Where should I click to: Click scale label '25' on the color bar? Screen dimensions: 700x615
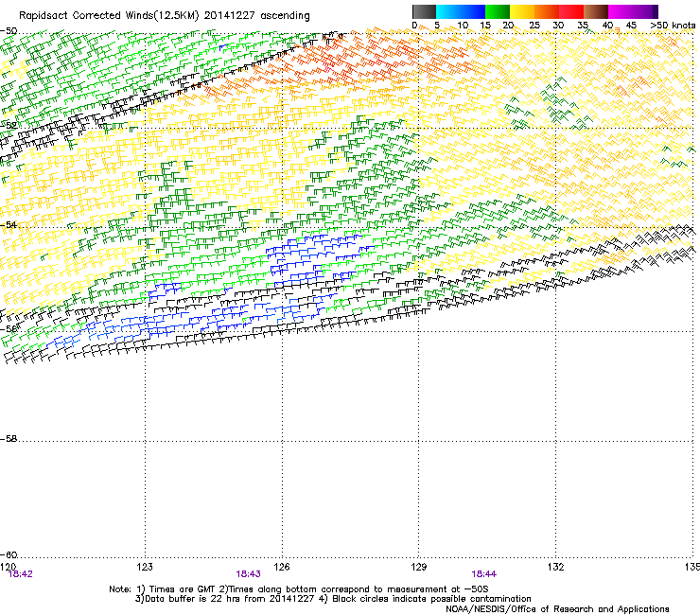534,26
